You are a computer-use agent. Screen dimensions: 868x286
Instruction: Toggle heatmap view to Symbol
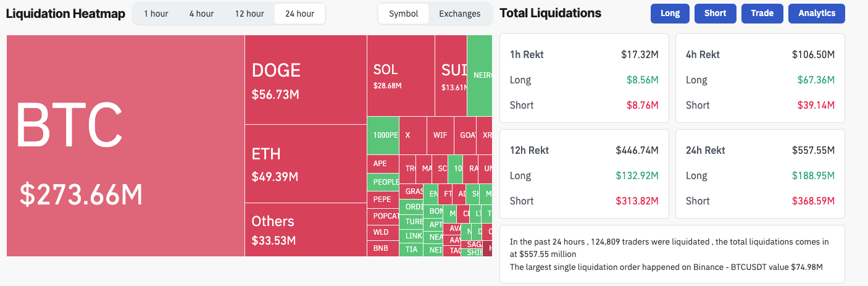pos(403,14)
